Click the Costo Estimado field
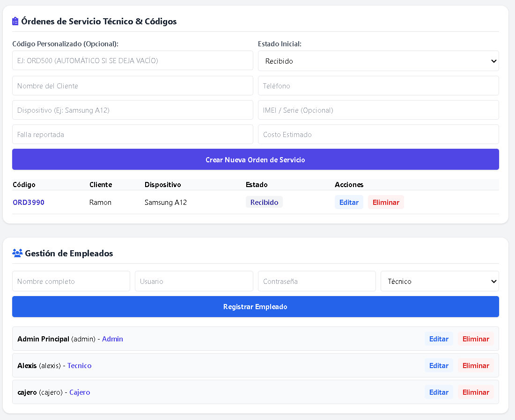 pos(378,134)
